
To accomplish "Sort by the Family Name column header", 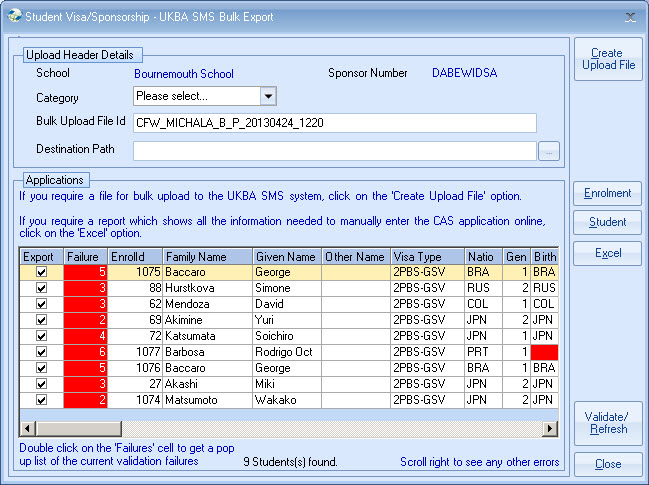I will [x=206, y=257].
